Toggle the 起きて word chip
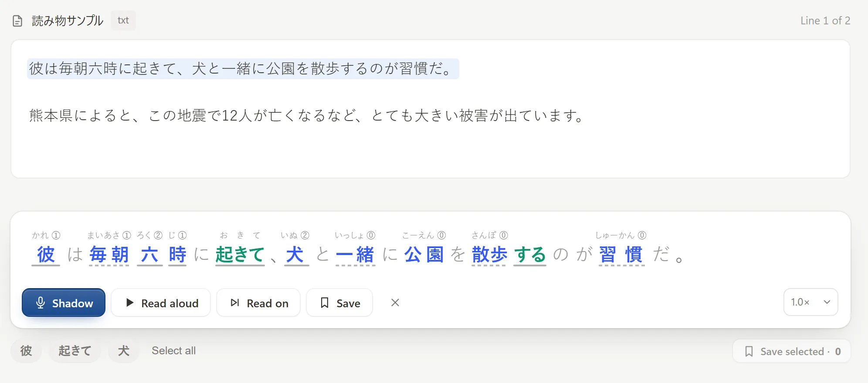 tap(75, 350)
